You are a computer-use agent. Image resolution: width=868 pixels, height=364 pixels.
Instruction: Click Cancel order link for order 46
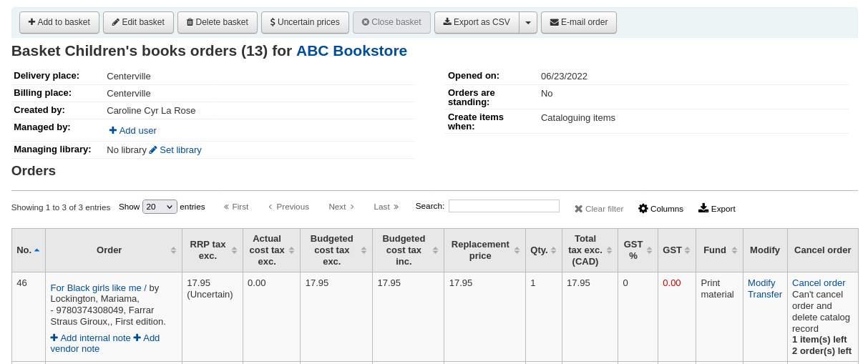[x=819, y=283]
